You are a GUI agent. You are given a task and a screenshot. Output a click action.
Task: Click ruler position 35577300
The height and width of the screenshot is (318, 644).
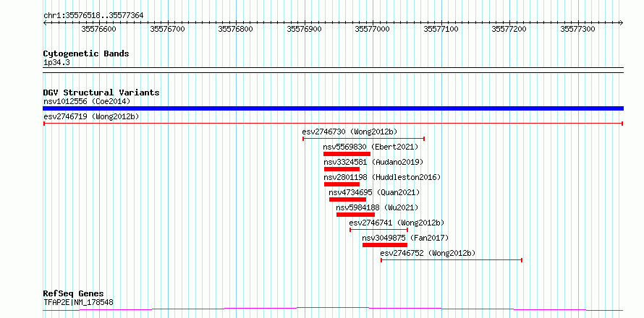pos(578,29)
